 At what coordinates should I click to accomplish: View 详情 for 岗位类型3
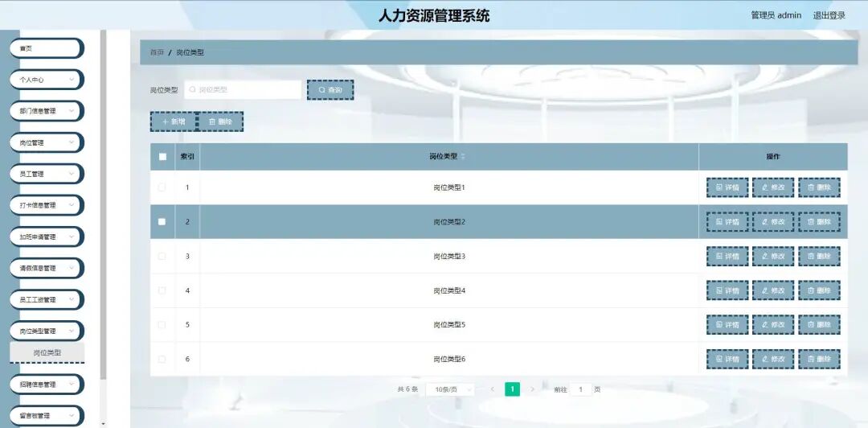[727, 256]
